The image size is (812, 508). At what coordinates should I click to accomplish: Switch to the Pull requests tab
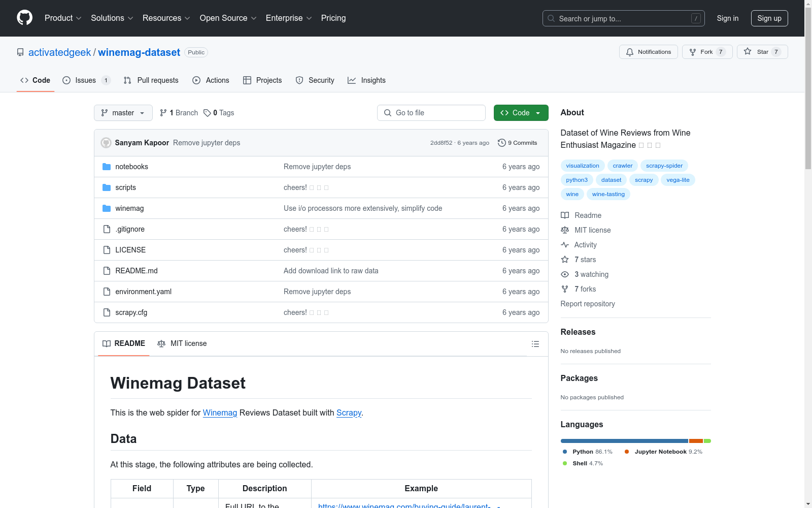point(151,80)
